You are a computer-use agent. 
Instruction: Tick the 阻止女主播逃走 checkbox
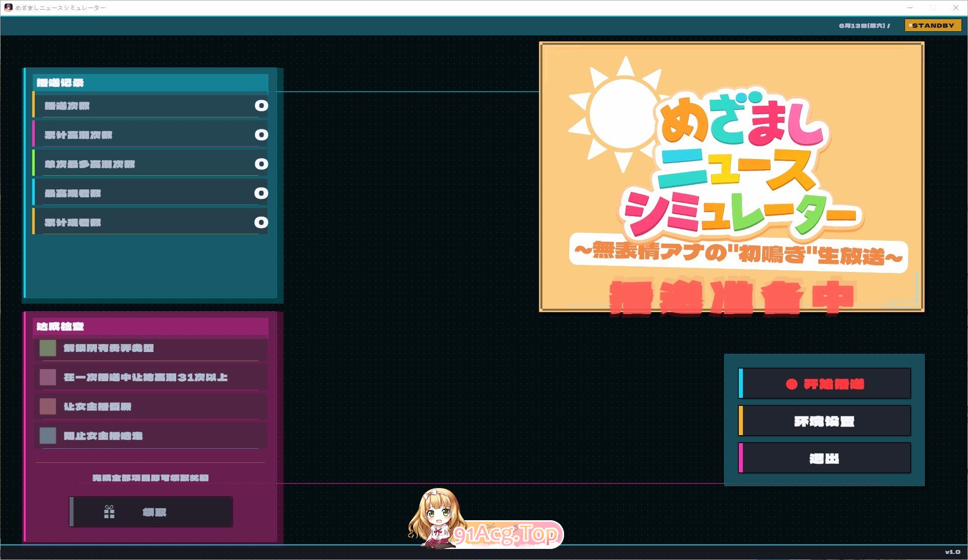48,436
